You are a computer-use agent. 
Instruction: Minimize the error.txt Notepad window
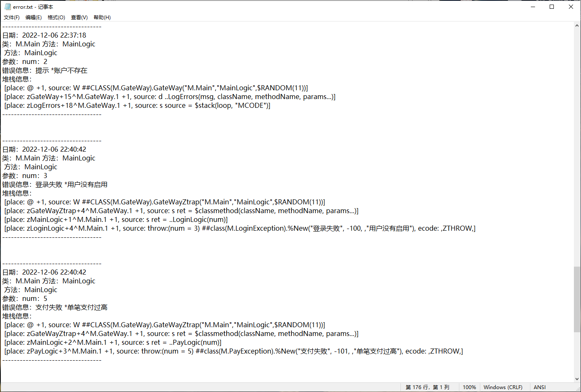[x=533, y=7]
